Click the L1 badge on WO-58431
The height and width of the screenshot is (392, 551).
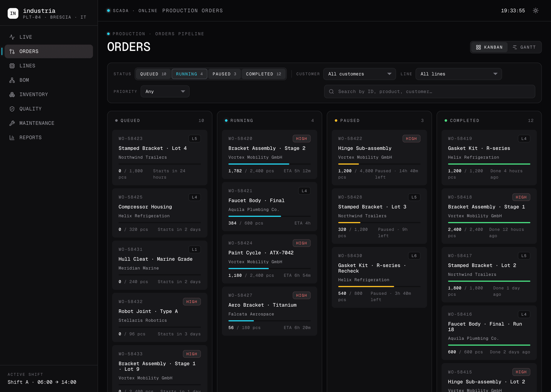[x=194, y=250]
